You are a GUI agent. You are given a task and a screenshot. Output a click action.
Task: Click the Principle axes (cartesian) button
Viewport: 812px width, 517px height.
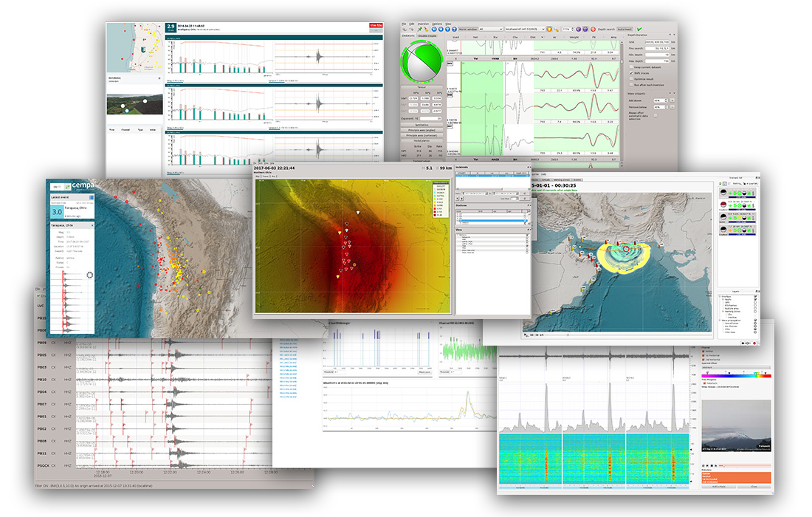click(422, 135)
